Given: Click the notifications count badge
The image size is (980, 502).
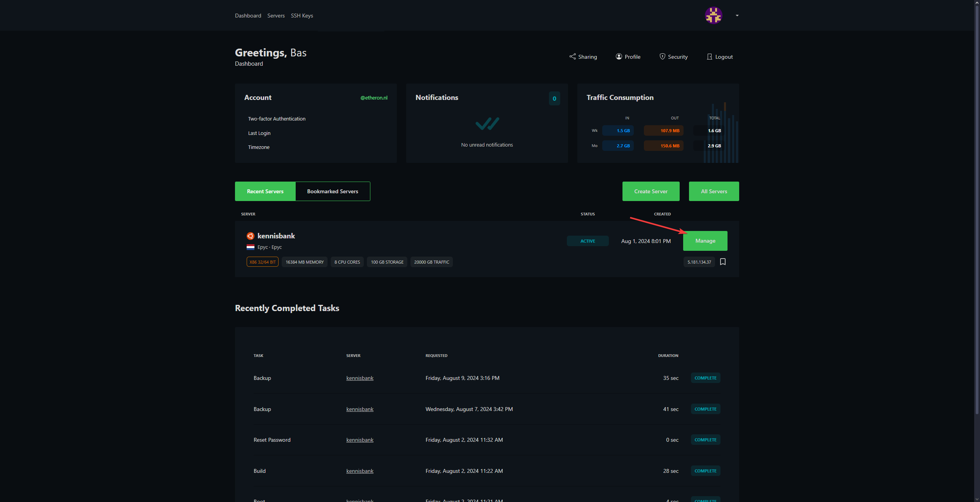Looking at the screenshot, I should coord(554,98).
